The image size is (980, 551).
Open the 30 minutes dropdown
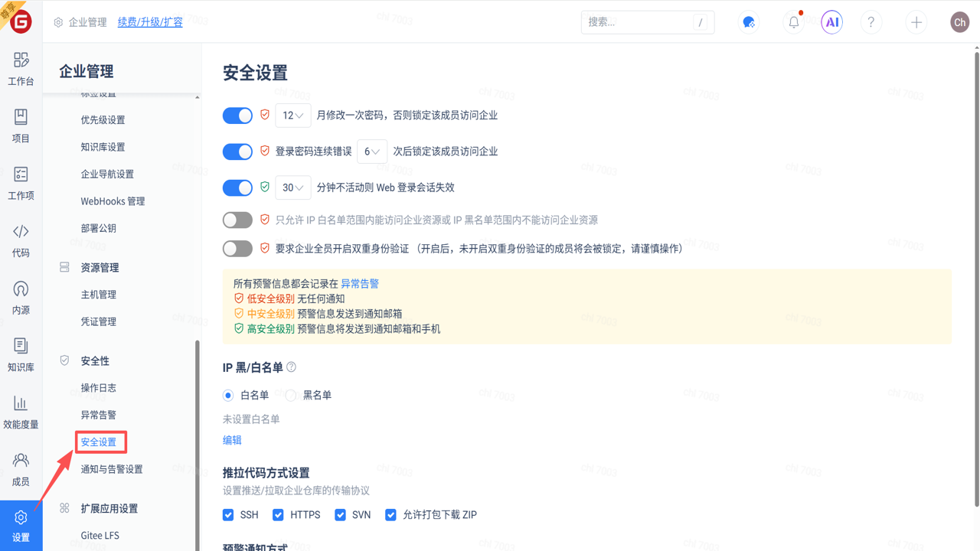click(292, 187)
